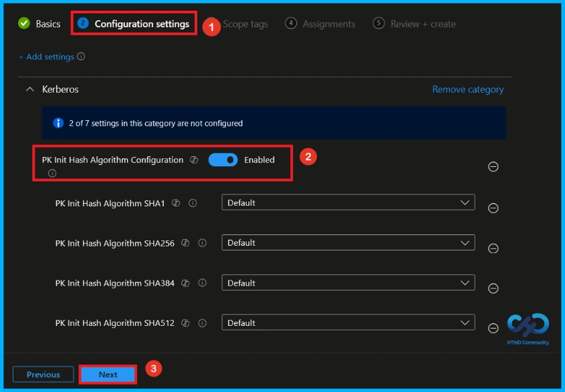Viewport: 565px width, 392px height.
Task: Open the Basics step with green checkmark
Action: pos(39,24)
